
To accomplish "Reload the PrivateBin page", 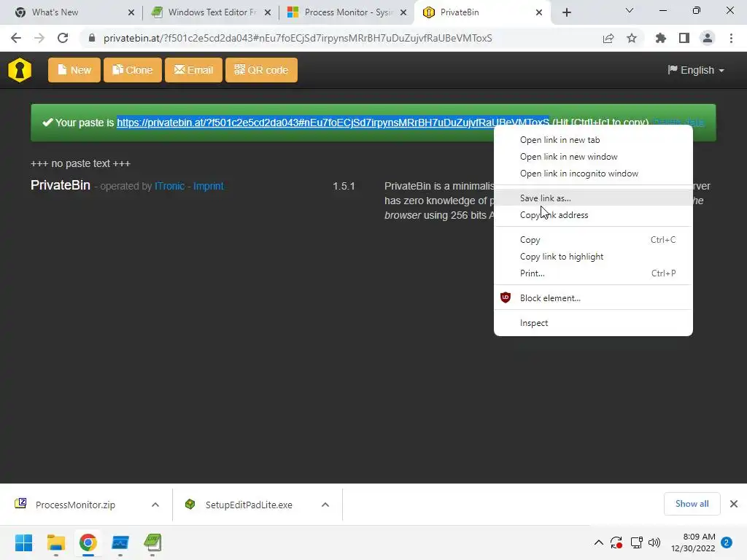I will pyautogui.click(x=63, y=38).
